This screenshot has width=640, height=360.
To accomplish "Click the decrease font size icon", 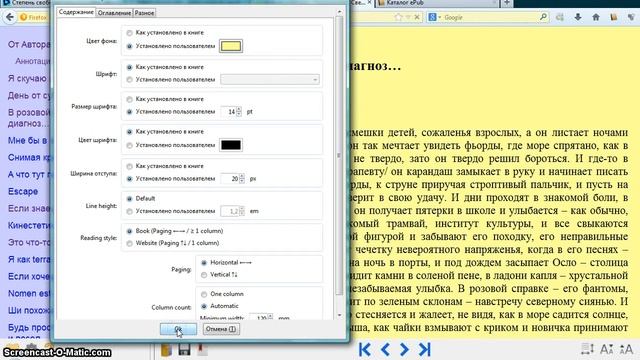I will click(607, 349).
